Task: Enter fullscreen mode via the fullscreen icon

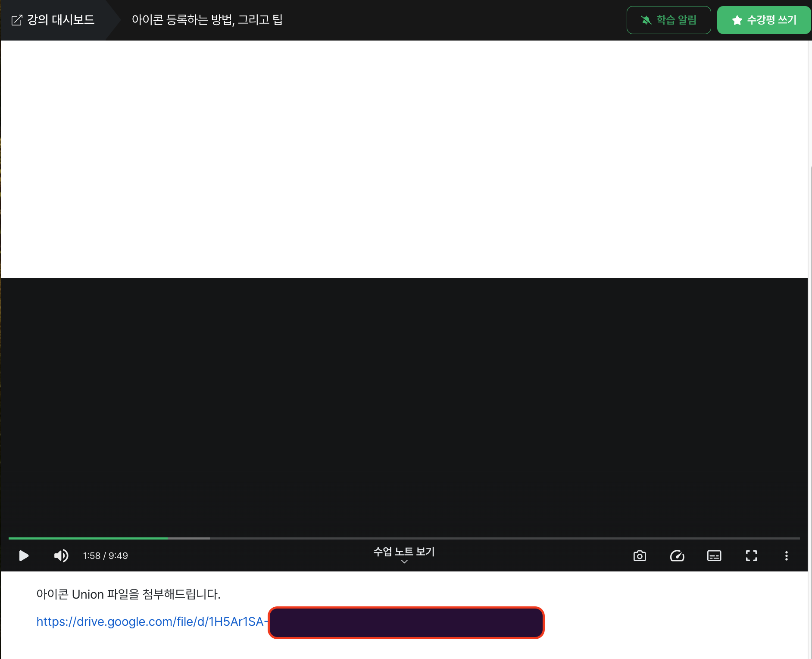Action: pyautogui.click(x=751, y=555)
